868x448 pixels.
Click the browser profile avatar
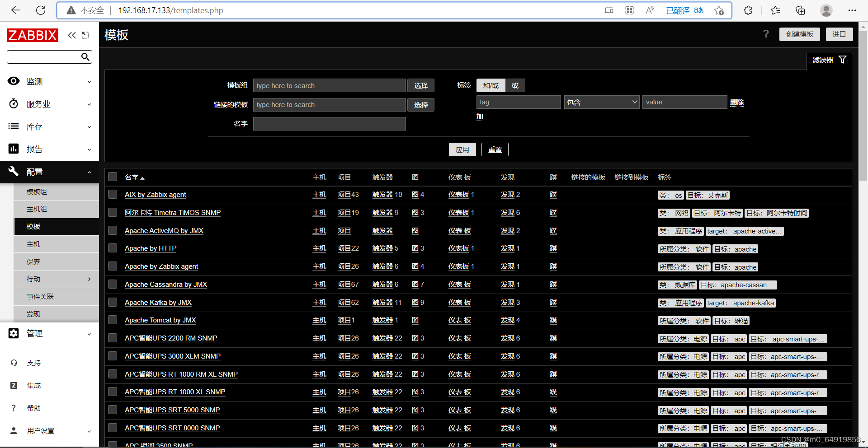[826, 10]
